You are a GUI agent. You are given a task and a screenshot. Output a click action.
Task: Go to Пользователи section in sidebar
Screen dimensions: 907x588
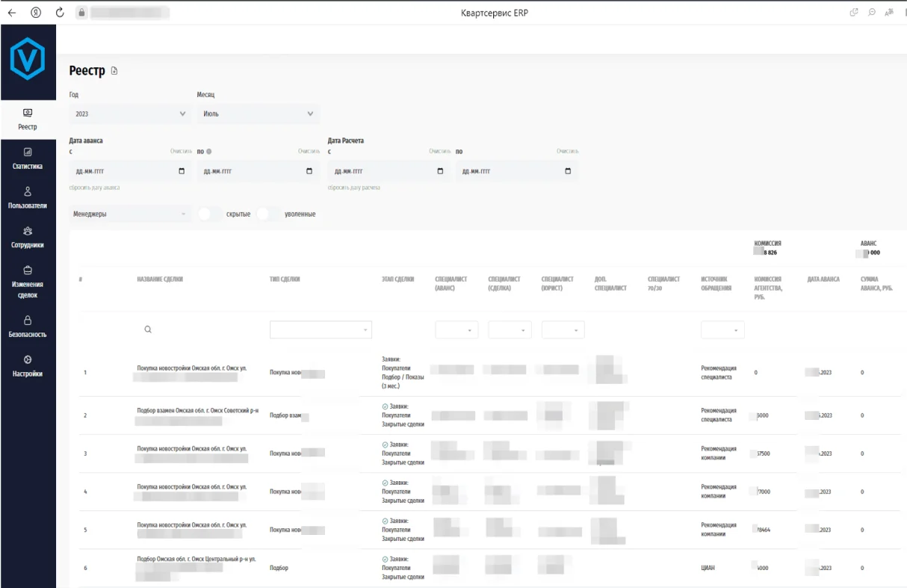[28, 197]
